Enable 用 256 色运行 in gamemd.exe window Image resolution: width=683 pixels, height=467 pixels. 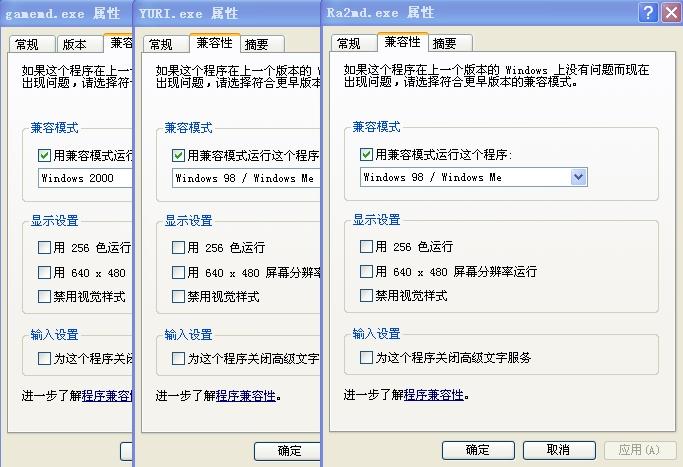click(44, 247)
